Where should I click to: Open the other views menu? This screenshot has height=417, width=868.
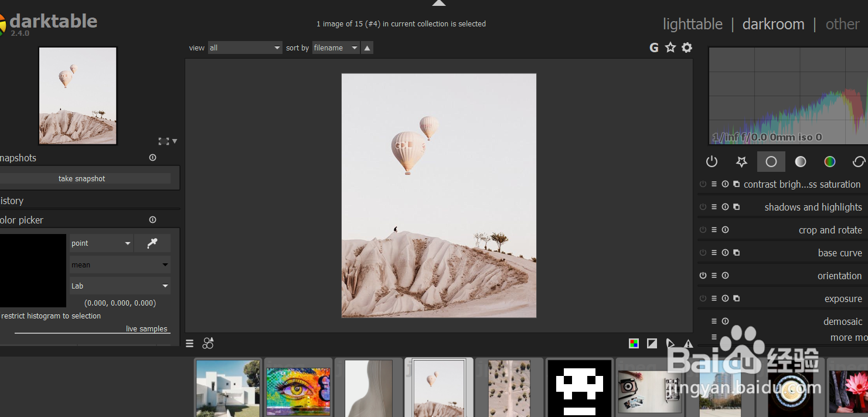pyautogui.click(x=842, y=24)
